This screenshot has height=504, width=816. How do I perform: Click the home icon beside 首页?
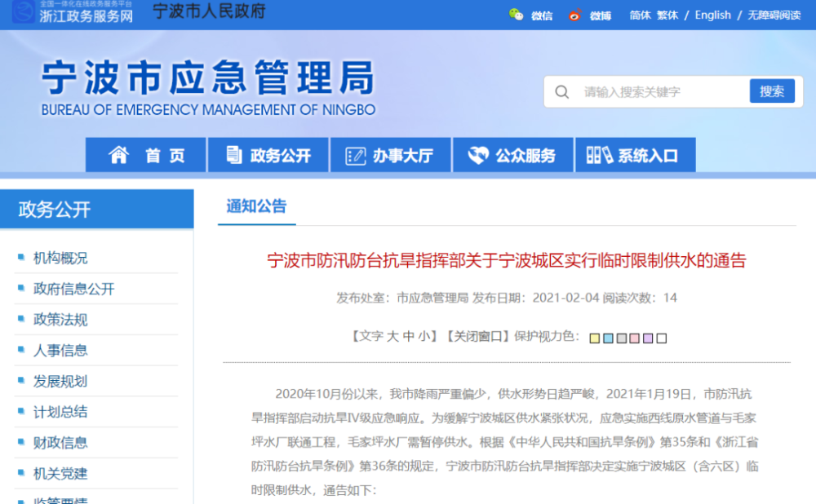tap(118, 155)
